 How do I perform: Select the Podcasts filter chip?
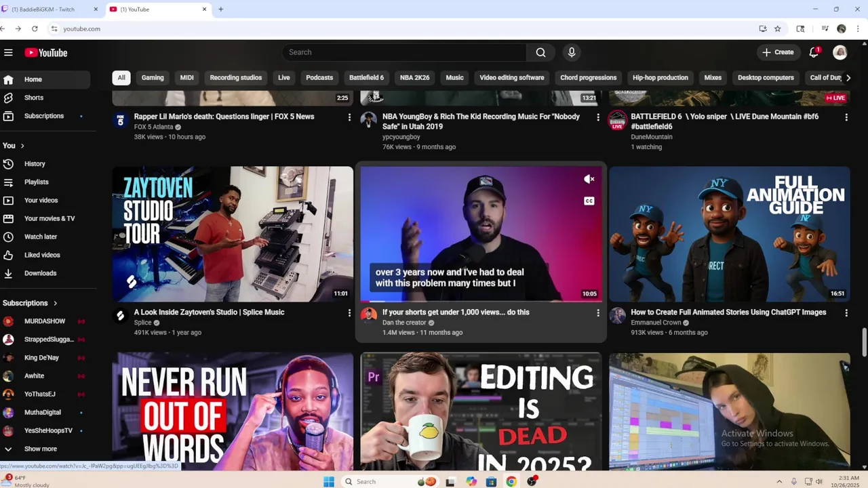pyautogui.click(x=319, y=77)
